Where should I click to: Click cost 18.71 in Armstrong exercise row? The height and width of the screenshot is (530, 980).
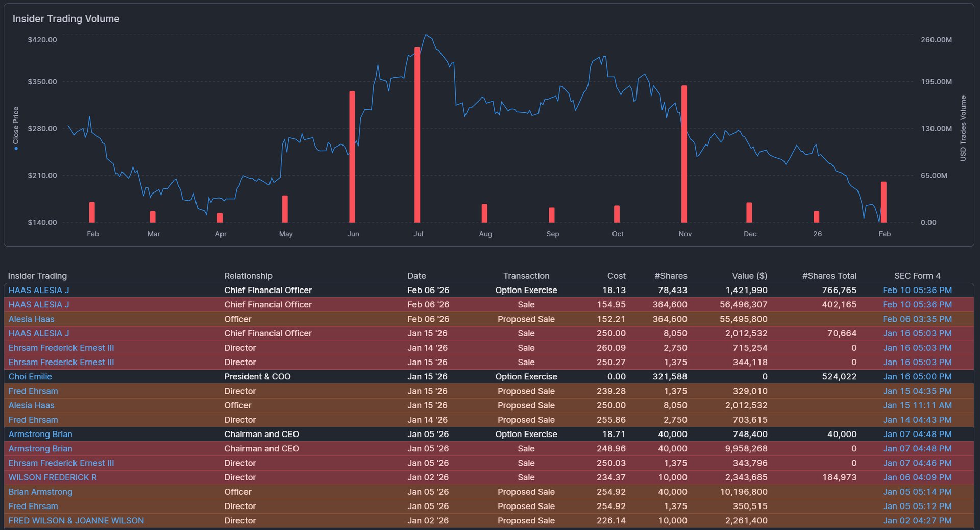[614, 434]
